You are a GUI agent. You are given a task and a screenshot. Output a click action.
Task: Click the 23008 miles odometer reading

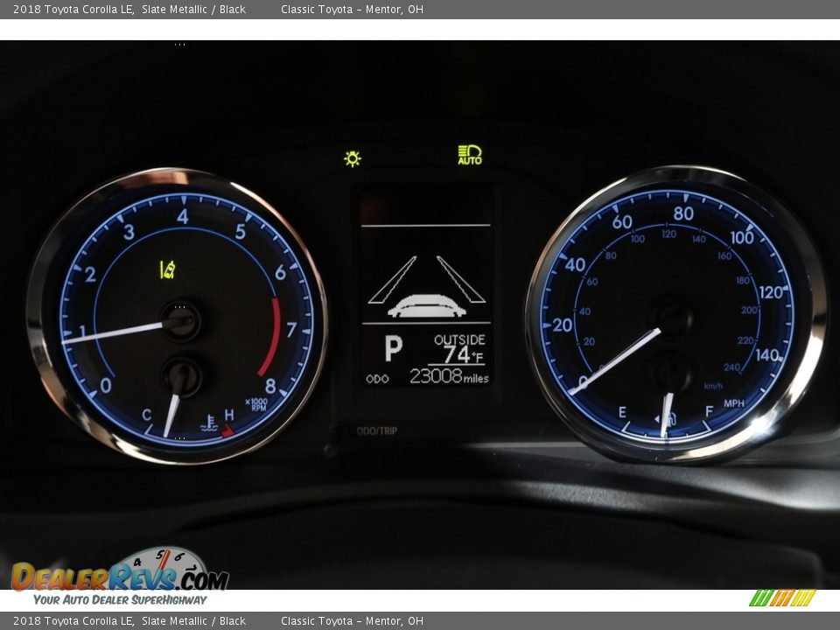449,376
